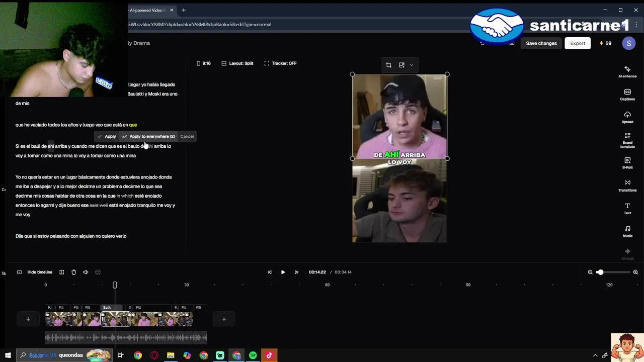Open the Upload panel

[627, 117]
